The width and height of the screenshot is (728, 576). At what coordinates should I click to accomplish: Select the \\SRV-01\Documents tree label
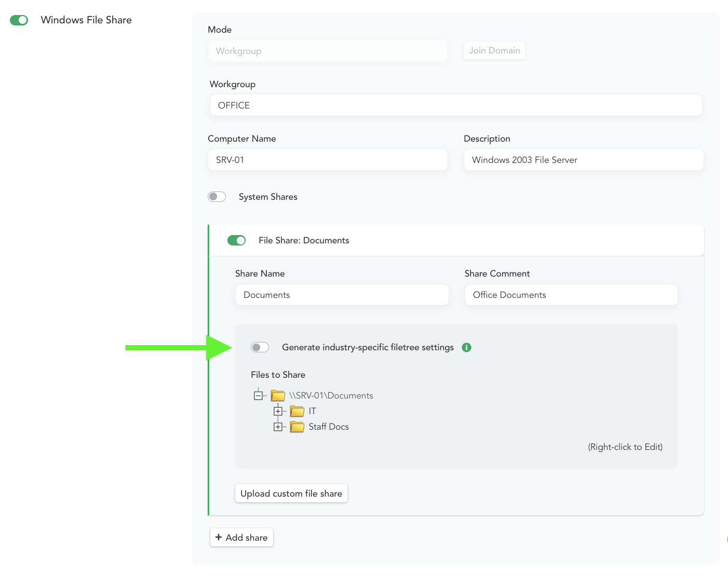(331, 395)
